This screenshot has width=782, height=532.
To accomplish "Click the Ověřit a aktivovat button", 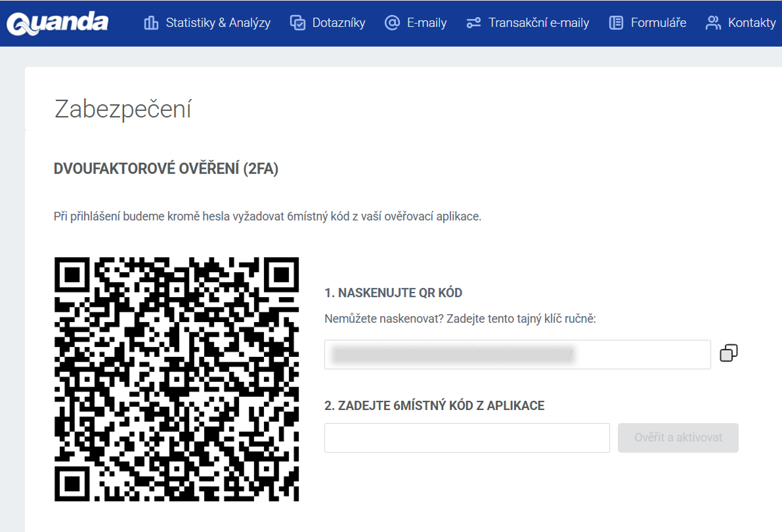I will tap(678, 438).
